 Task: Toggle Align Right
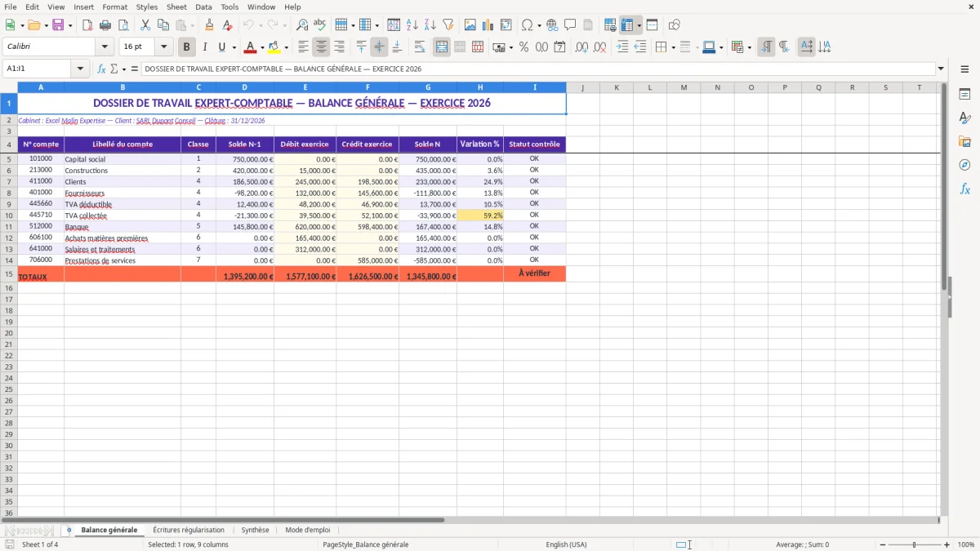click(x=339, y=47)
